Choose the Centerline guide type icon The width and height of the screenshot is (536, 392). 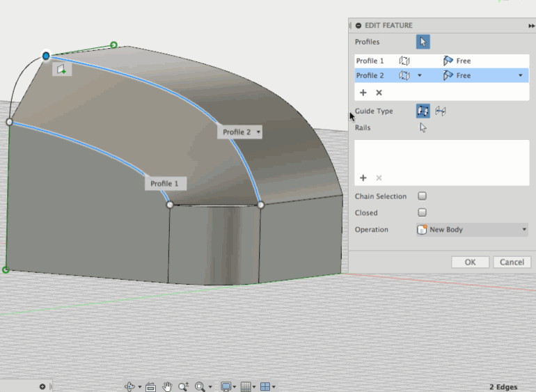[440, 111]
